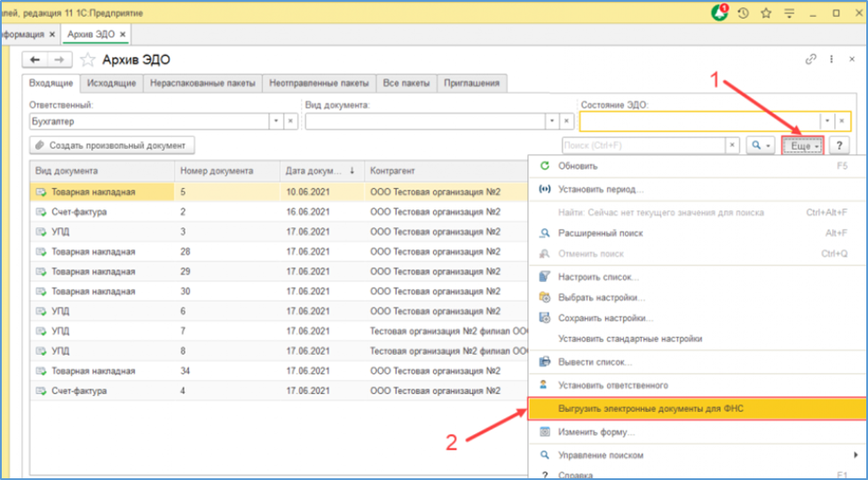Click the notifications bell icon in title bar

(x=719, y=12)
